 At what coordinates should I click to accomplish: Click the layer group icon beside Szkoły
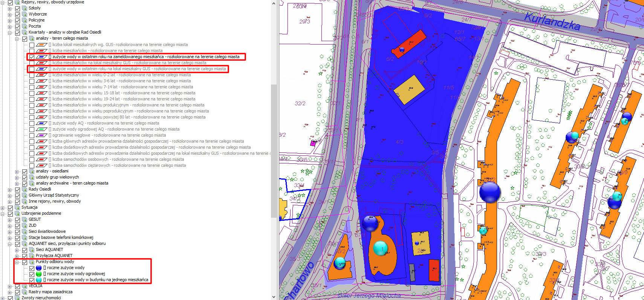coord(24,8)
